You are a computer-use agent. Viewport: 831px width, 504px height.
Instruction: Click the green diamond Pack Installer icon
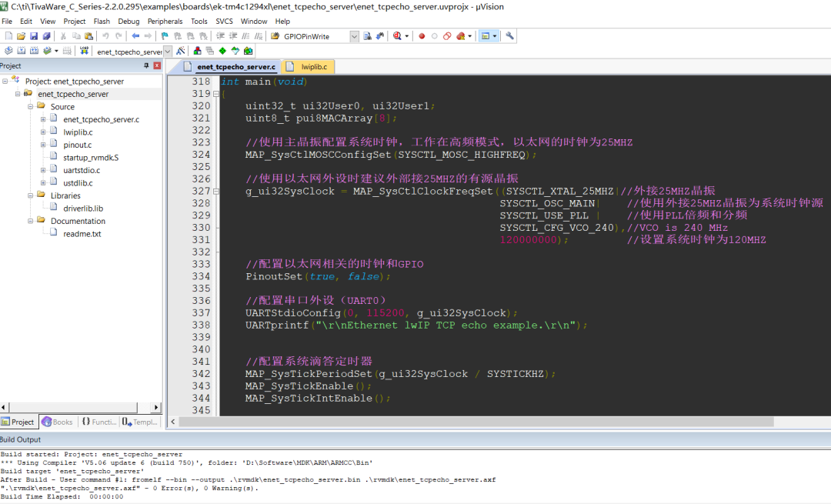click(x=222, y=51)
